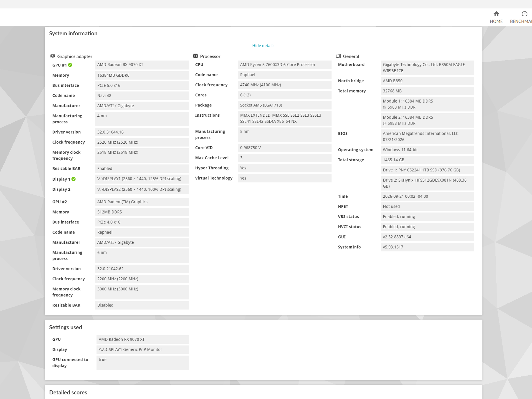
Task: Open the Home tab icon
Action: [x=496, y=14]
